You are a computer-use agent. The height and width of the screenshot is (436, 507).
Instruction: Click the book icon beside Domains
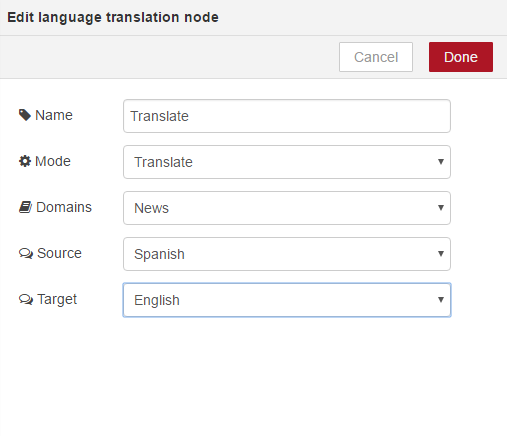pyautogui.click(x=25, y=207)
